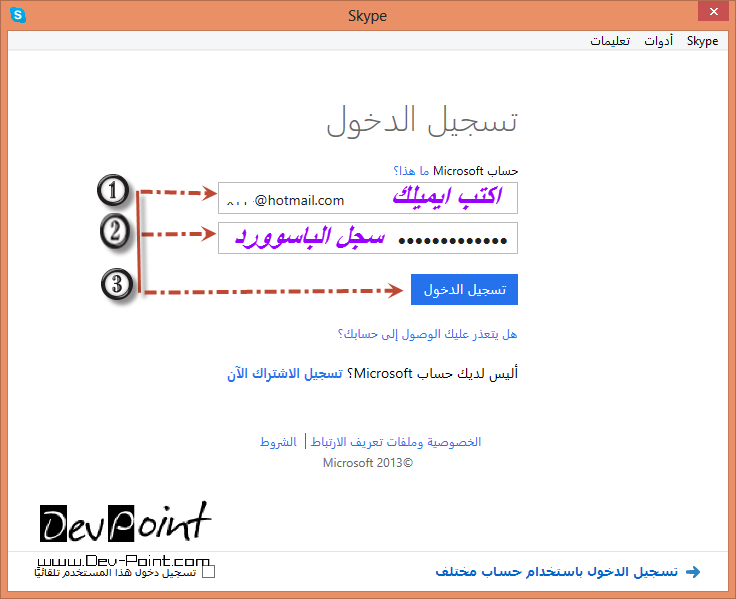Click the Skype logo in title bar

coord(18,15)
